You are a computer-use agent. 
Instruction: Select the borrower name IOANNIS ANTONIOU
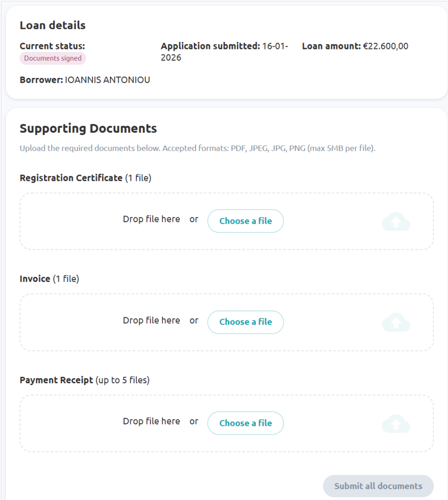click(x=107, y=80)
